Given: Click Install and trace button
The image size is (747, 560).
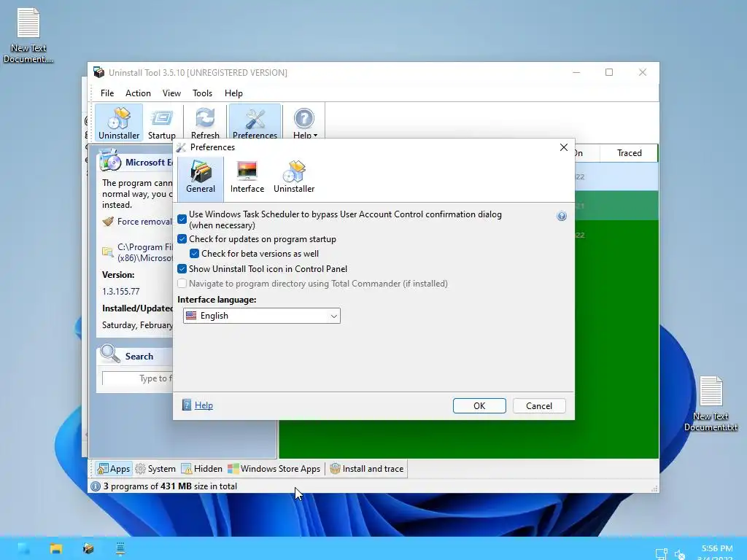Looking at the screenshot, I should [x=367, y=469].
